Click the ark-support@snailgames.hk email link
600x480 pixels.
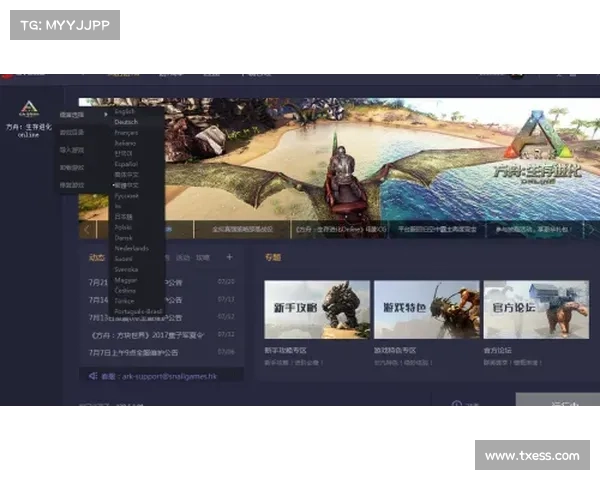pos(170,376)
